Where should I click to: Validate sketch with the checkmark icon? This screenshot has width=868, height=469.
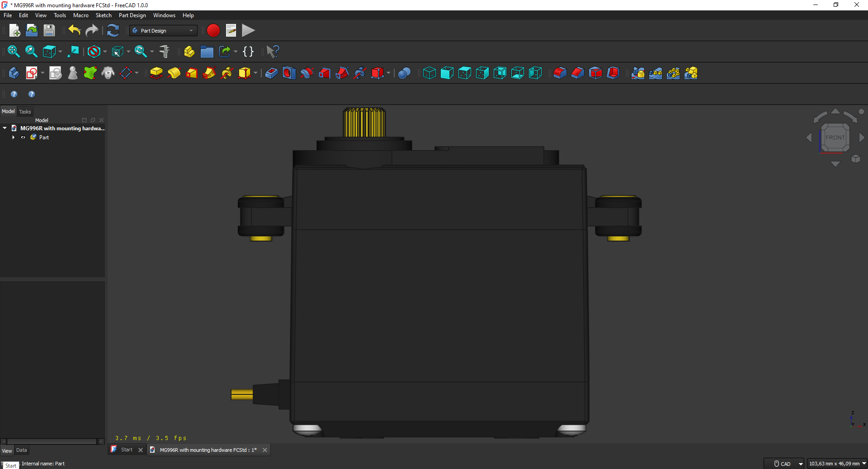[x=55, y=73]
